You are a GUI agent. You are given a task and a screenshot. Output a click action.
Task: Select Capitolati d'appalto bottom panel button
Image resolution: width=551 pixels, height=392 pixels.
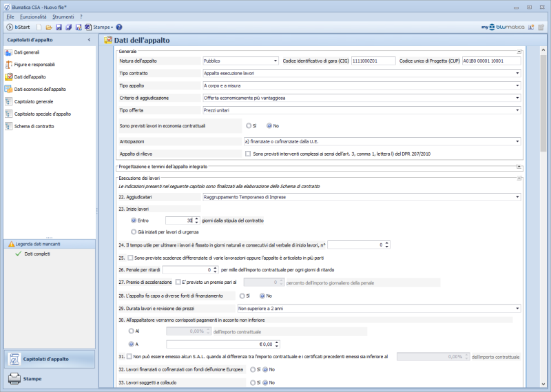click(x=49, y=359)
